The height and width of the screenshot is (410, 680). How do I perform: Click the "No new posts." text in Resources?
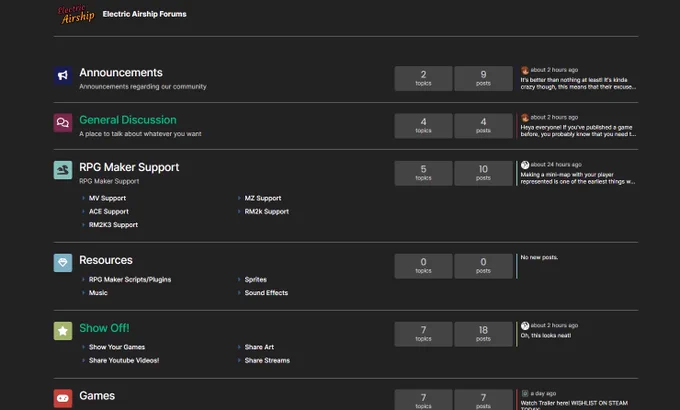tap(539, 258)
